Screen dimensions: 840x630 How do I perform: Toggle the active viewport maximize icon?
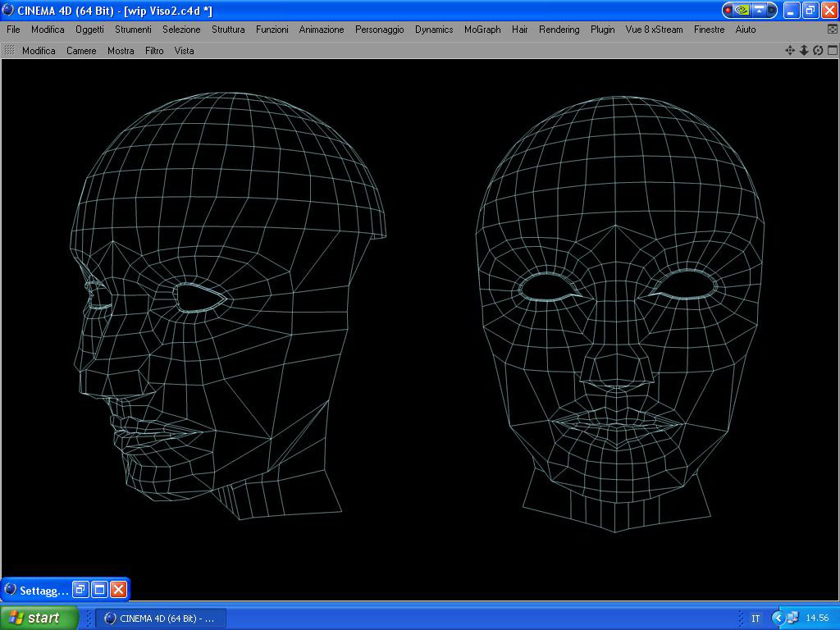pos(832,50)
